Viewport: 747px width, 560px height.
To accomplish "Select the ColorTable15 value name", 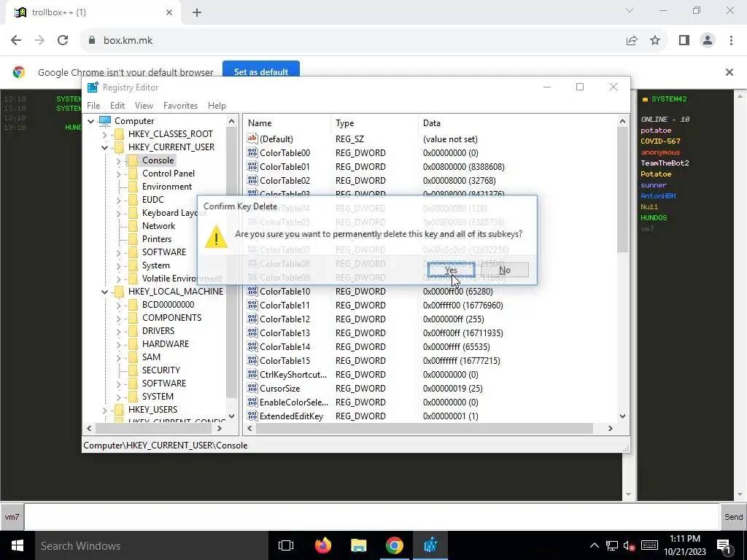I will click(285, 361).
